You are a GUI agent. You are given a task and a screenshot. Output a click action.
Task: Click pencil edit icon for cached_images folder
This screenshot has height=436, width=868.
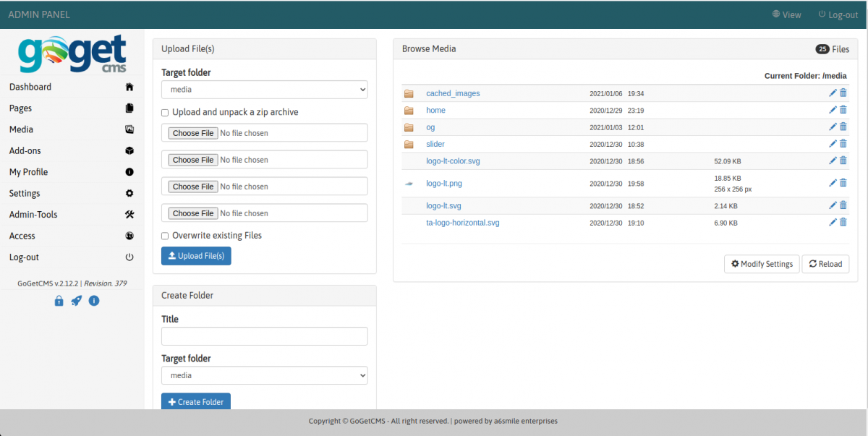833,93
